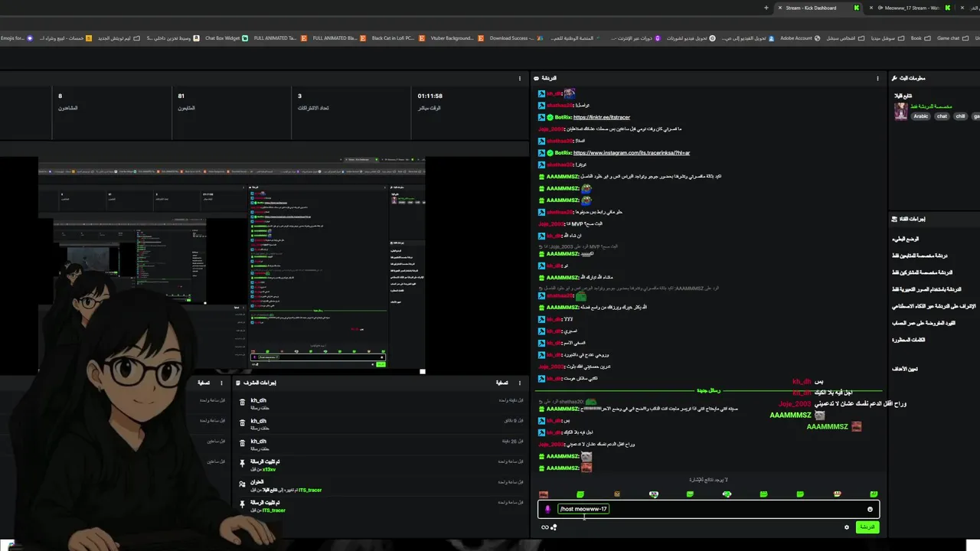Click the filter label in moderator actions header
This screenshot has height=551, width=980.
pyautogui.click(x=501, y=383)
